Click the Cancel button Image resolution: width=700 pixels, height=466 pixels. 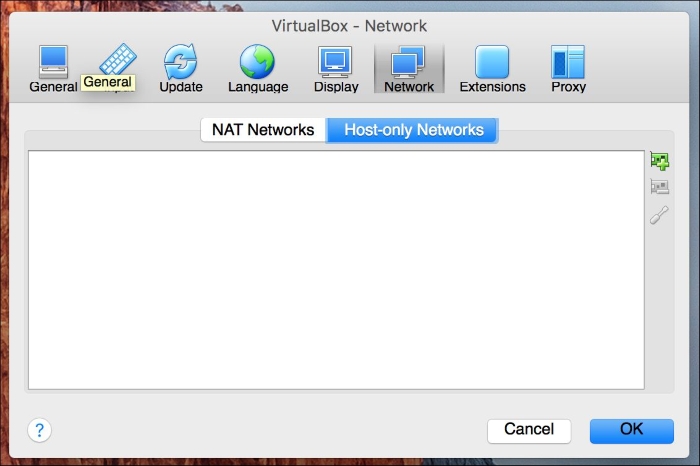click(x=529, y=431)
